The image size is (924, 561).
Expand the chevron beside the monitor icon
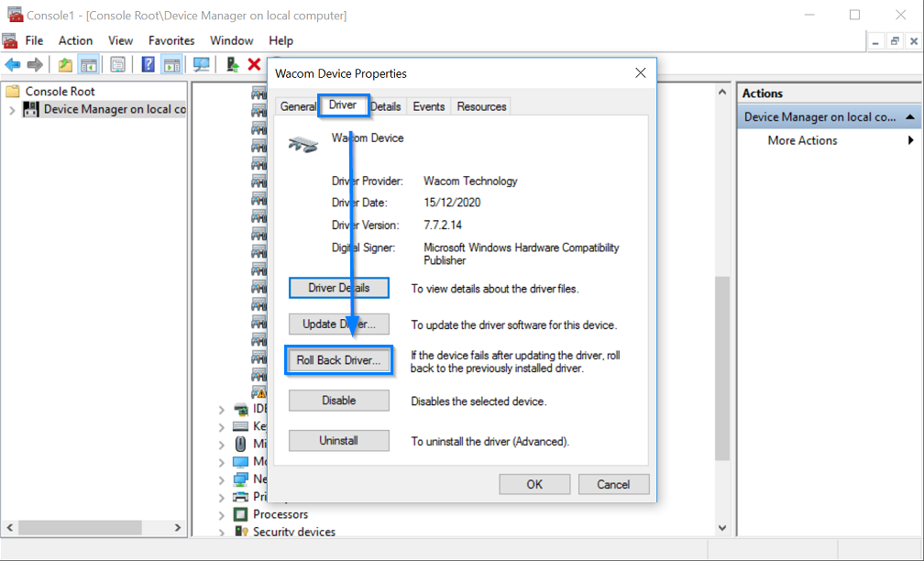222,462
